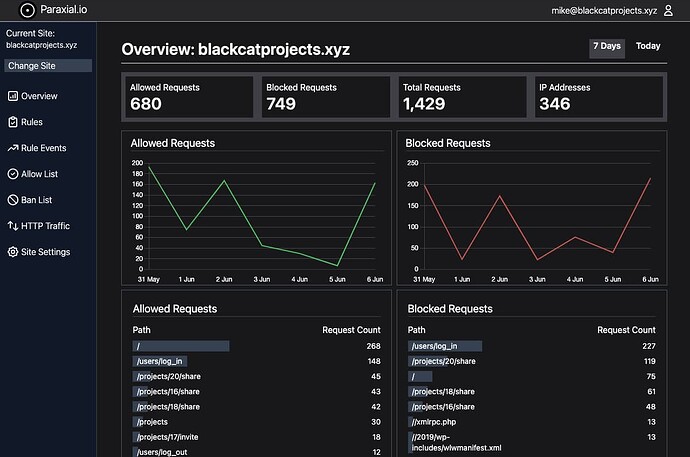Image resolution: width=690 pixels, height=457 pixels.
Task: Click the green Allowed Requests line chart
Action: [262, 216]
